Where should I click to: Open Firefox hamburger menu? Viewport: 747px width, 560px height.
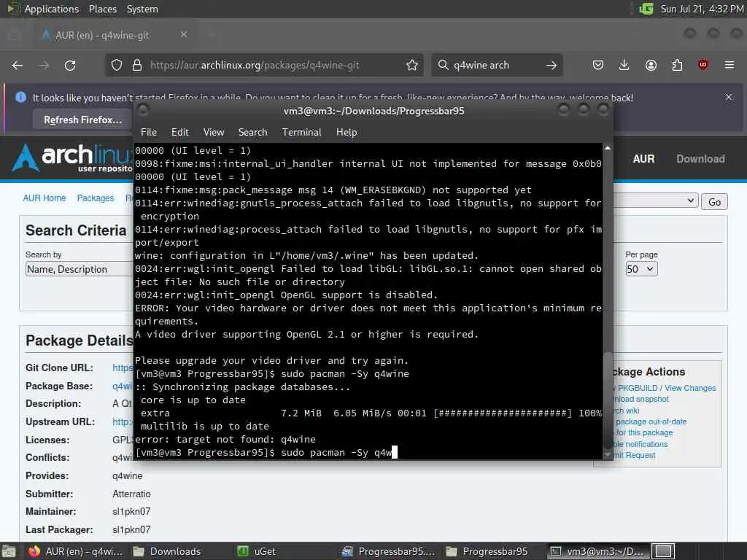(x=729, y=65)
